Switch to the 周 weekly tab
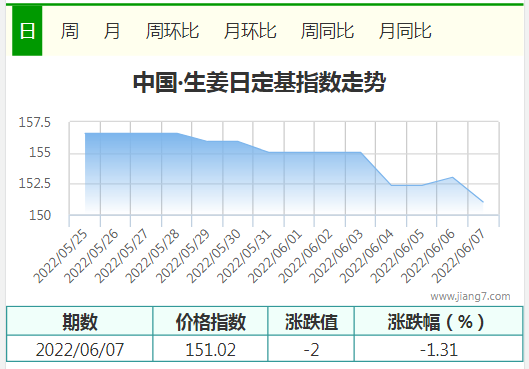 point(70,31)
